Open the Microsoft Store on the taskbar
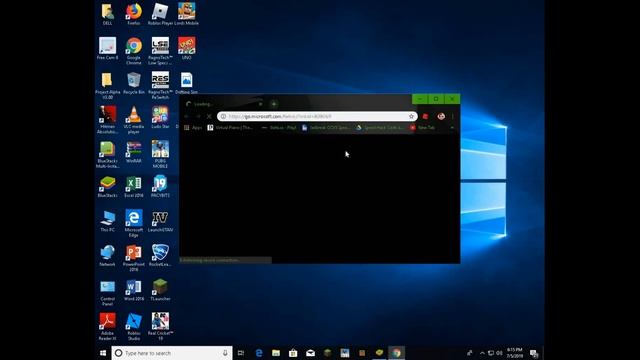The height and width of the screenshot is (360, 640). (x=293, y=353)
